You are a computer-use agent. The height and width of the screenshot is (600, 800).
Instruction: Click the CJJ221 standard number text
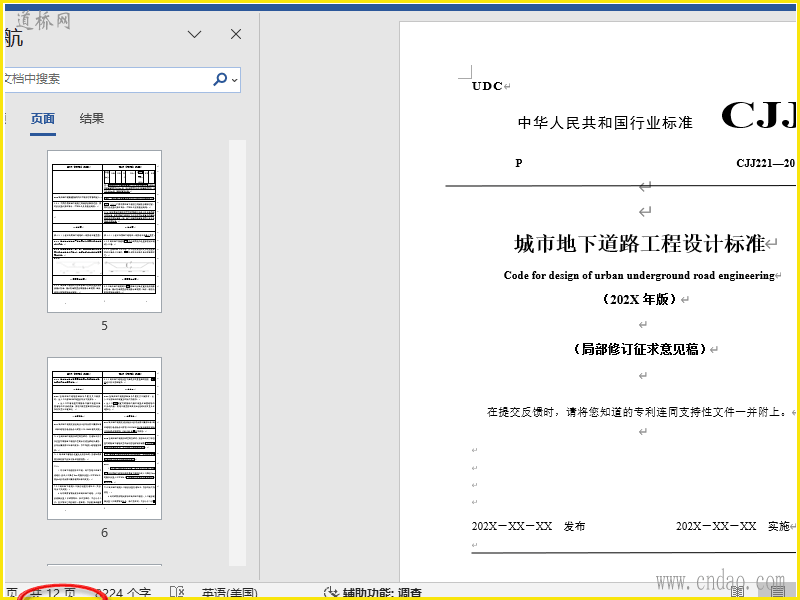(765, 163)
